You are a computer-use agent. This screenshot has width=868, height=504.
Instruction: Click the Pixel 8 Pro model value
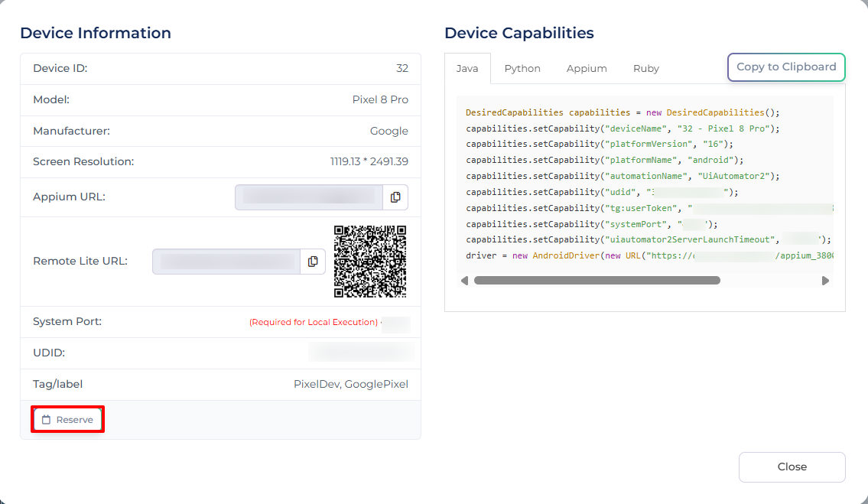pos(380,100)
